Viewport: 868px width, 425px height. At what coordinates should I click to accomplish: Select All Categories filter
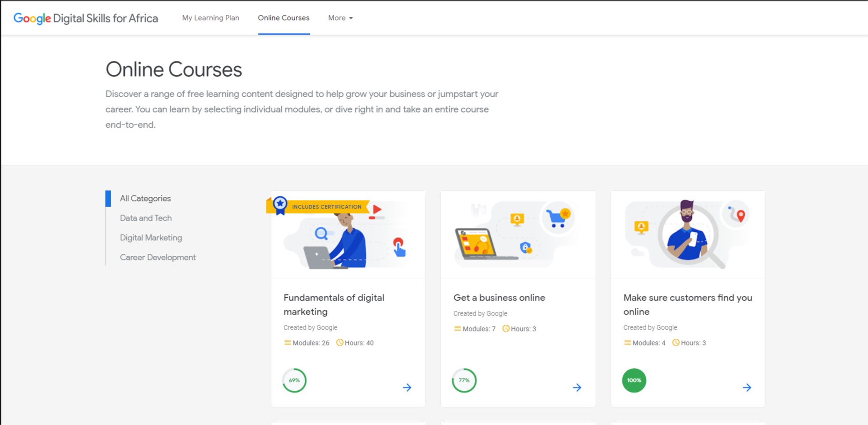(145, 198)
